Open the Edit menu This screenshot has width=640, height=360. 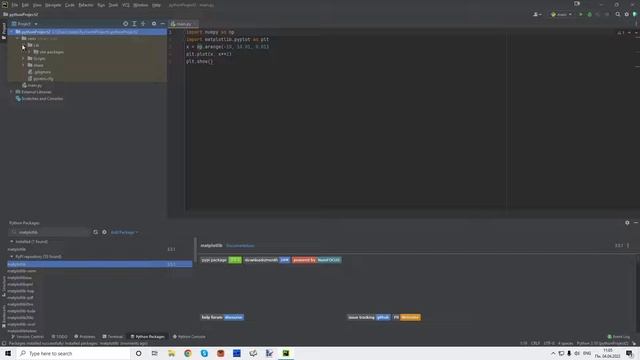tap(25, 5)
